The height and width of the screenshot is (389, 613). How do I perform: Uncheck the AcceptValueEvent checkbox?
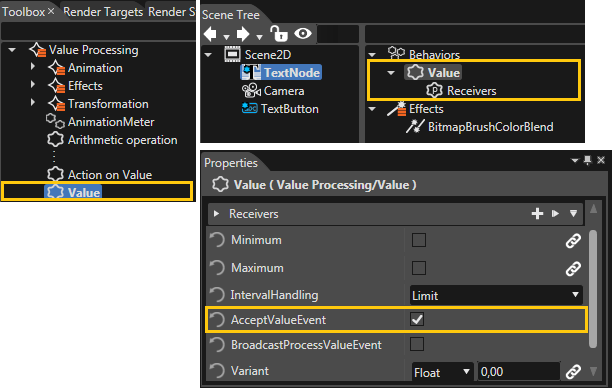pos(417,319)
